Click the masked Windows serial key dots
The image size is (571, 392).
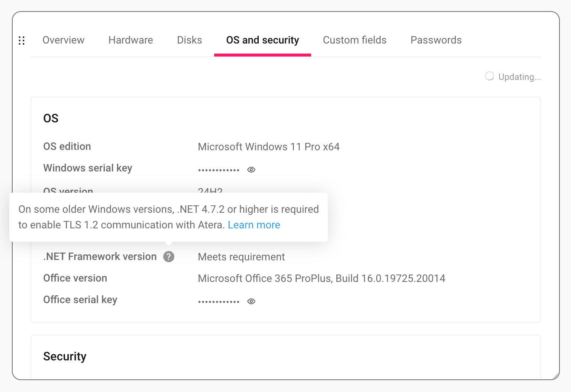[219, 170]
